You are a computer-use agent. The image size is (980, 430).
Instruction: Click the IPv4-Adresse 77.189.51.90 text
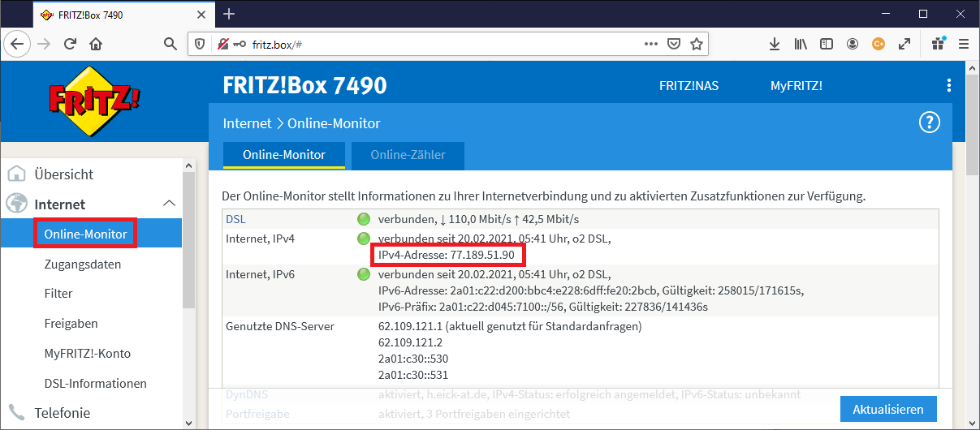(447, 255)
